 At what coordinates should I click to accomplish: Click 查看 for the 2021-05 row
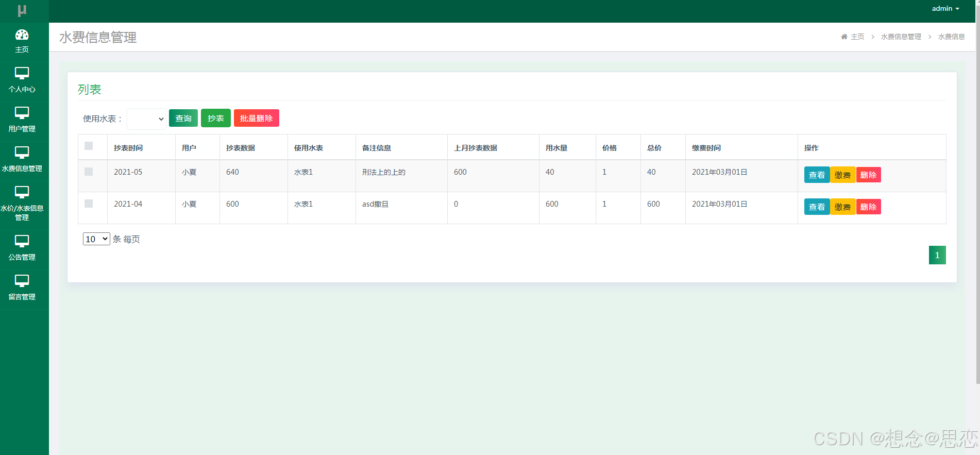pyautogui.click(x=817, y=175)
